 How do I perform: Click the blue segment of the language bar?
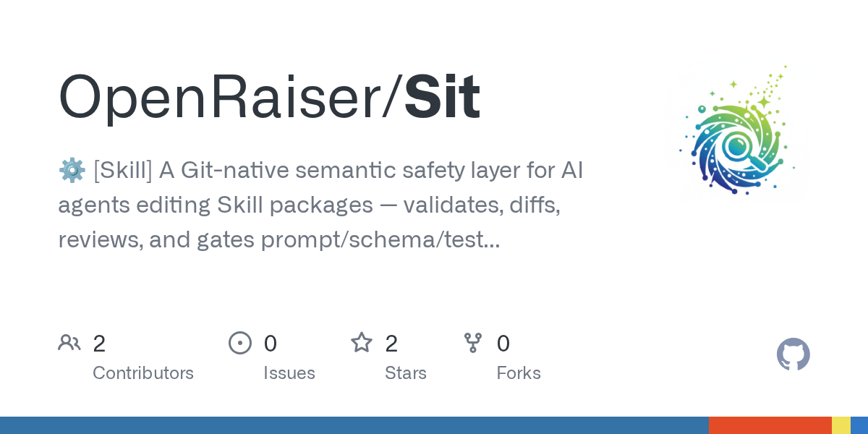coord(354,425)
